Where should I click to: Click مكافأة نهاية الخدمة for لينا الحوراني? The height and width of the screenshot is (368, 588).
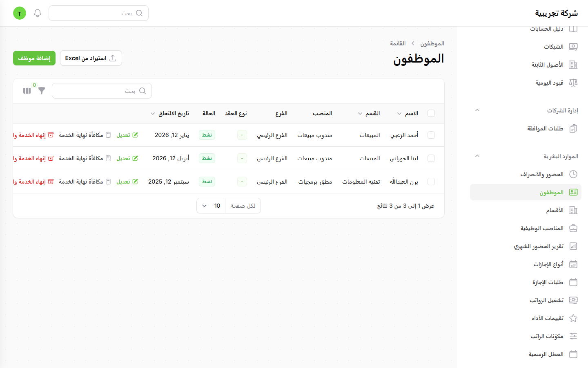pos(85,158)
